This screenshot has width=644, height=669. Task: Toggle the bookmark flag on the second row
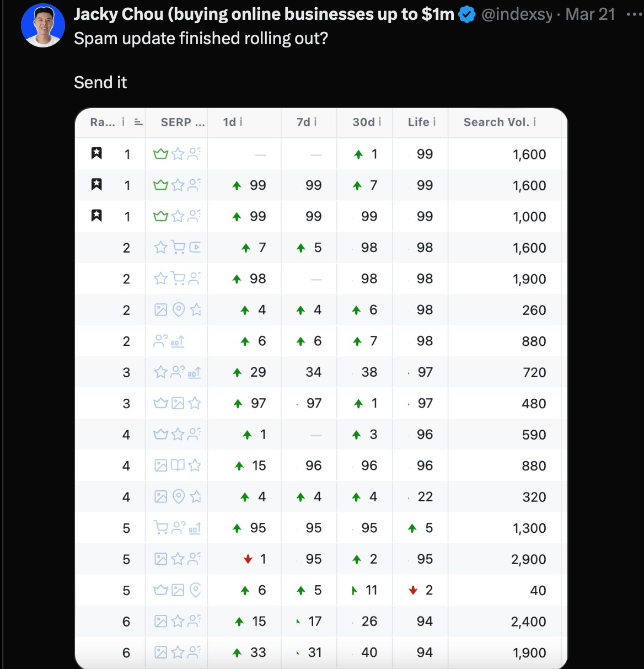(96, 185)
